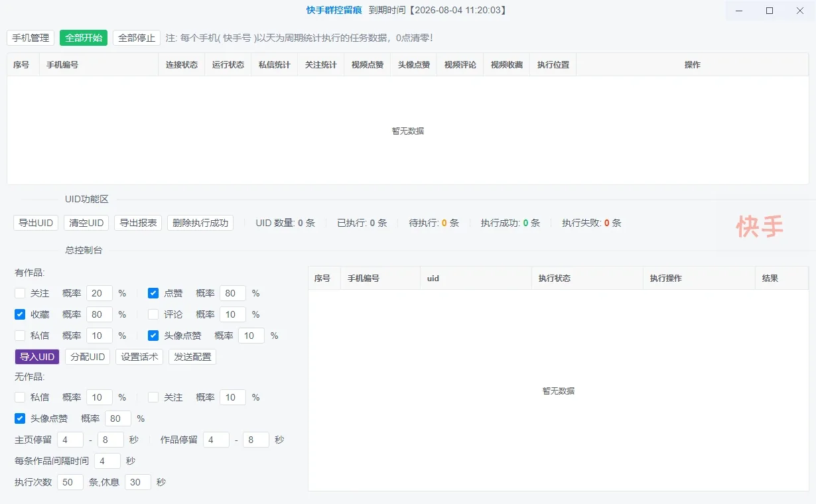Click 无作品 关注 probability field
The image size is (816, 504).
coord(233,397)
